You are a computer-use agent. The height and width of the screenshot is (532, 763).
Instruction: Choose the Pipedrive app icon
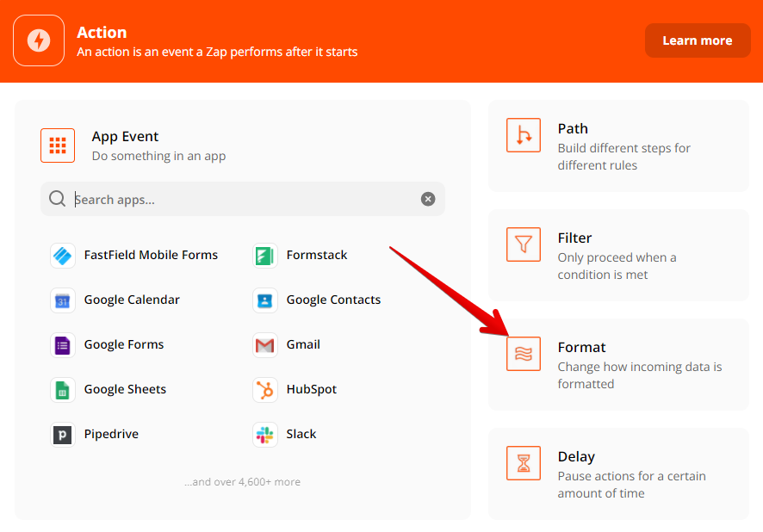pyautogui.click(x=62, y=434)
